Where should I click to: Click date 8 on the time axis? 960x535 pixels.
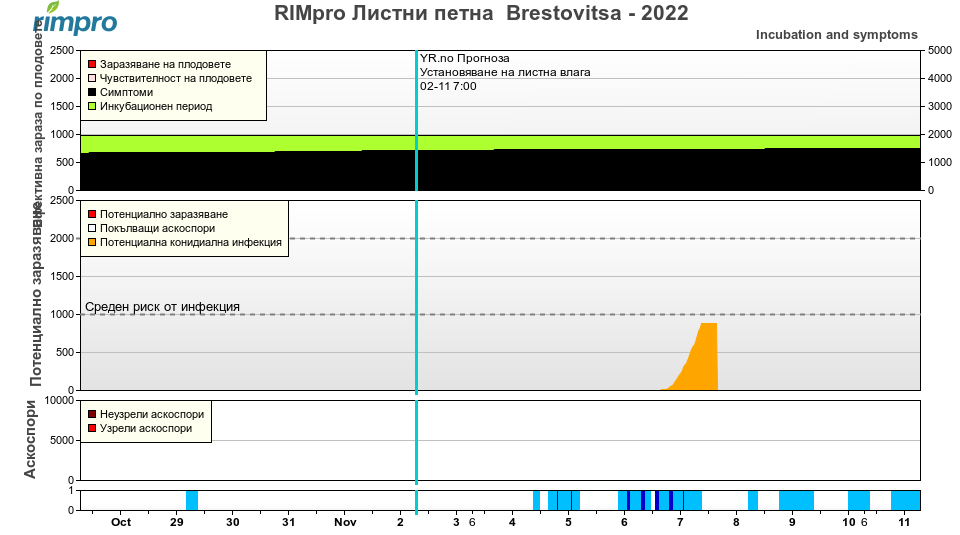pos(736,522)
